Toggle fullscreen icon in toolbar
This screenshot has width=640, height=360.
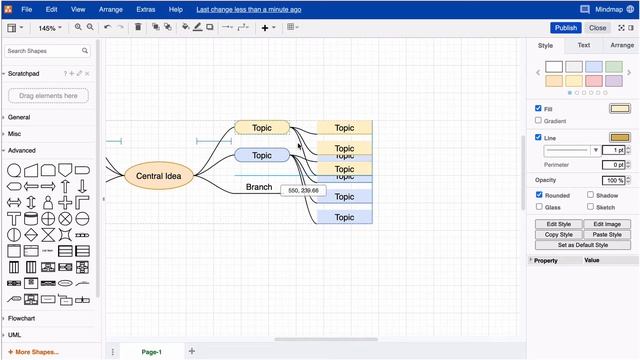621,28
